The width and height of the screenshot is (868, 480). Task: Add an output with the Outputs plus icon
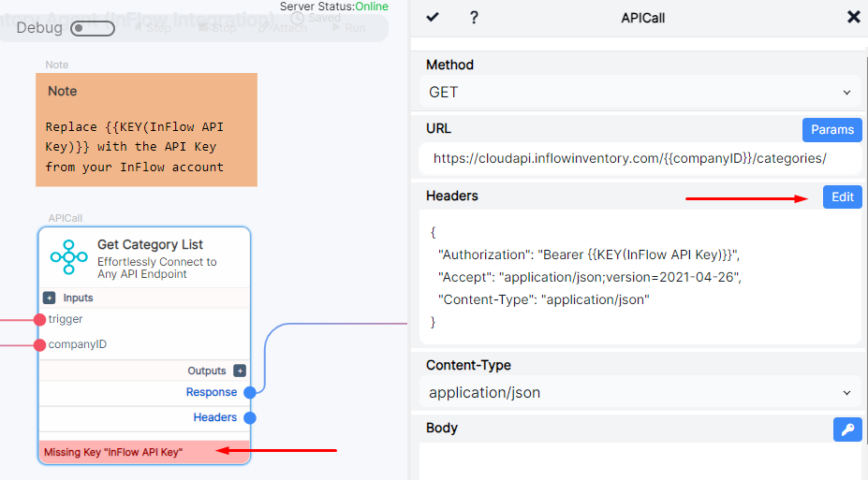[239, 371]
